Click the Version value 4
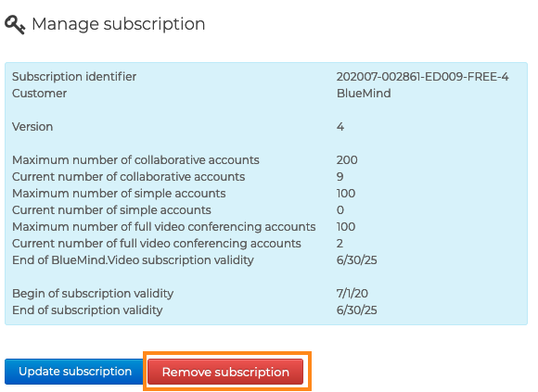 pyautogui.click(x=340, y=127)
